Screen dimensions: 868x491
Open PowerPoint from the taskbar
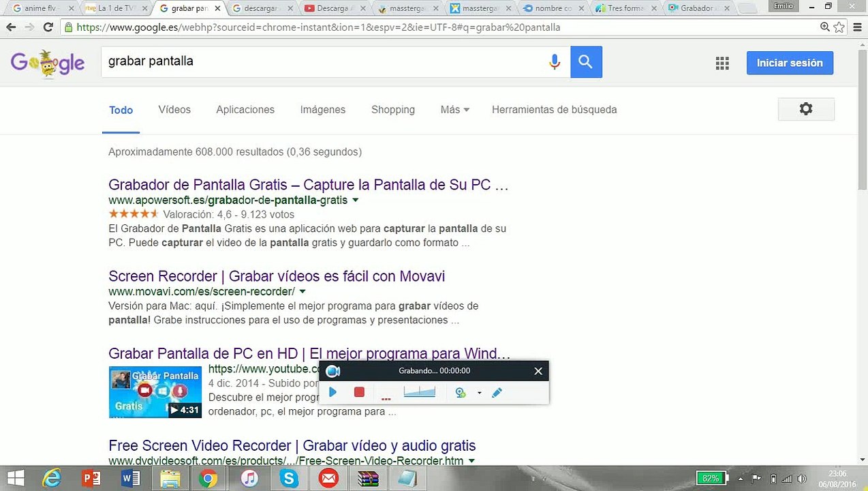pyautogui.click(x=91, y=478)
